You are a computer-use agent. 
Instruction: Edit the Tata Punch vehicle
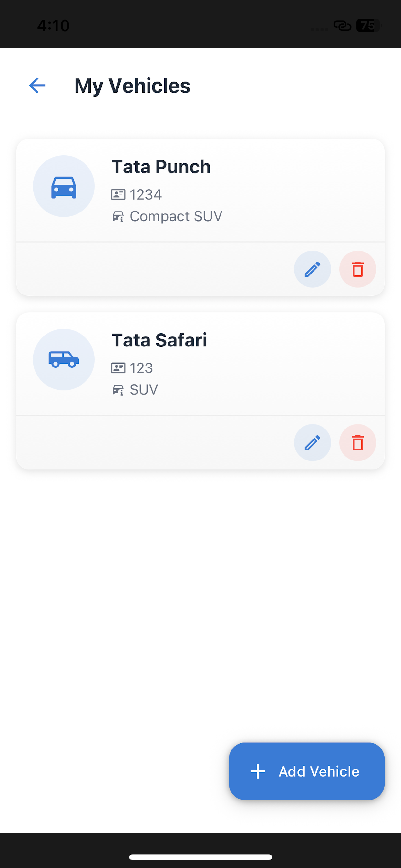[313, 269]
